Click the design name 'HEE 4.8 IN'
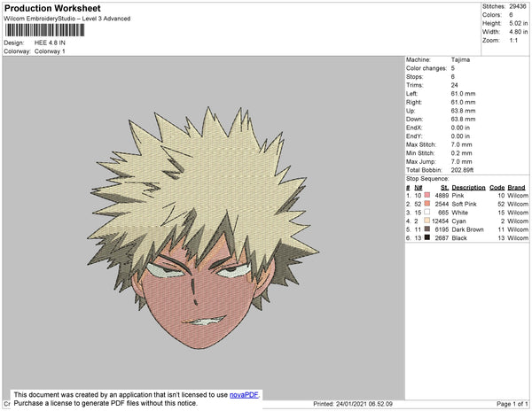The image size is (532, 411). 50,43
